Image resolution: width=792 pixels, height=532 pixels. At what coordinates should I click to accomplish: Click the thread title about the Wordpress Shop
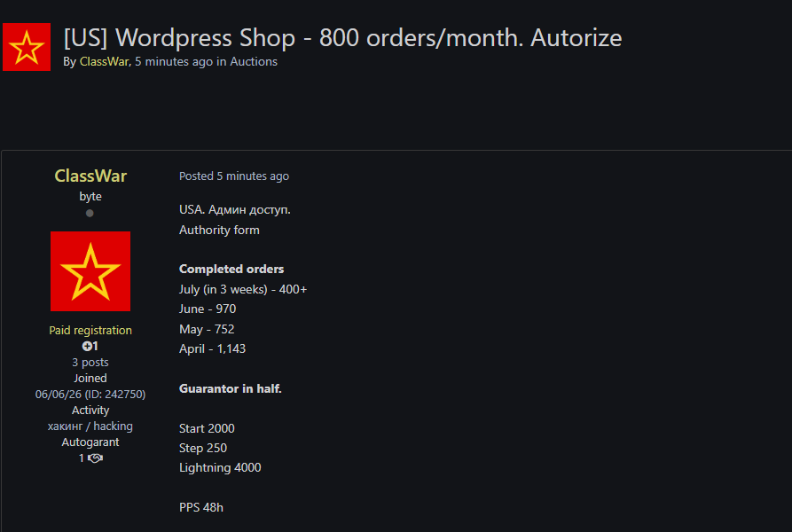pos(342,38)
